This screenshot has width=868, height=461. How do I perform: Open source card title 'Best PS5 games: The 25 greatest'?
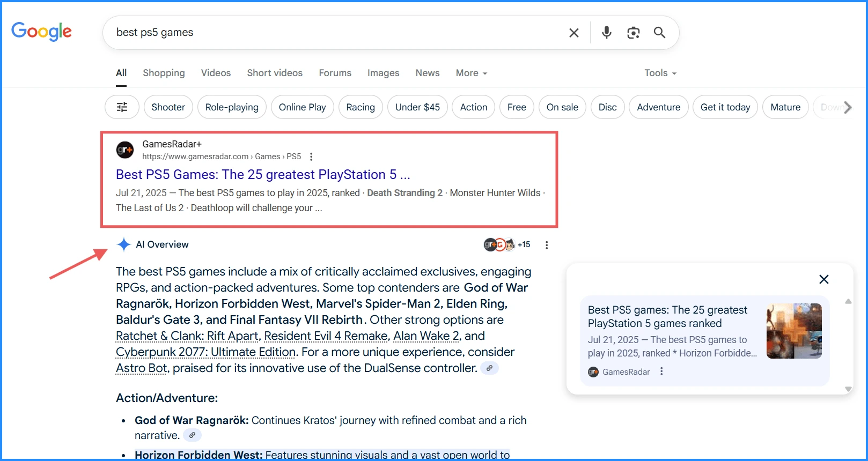pyautogui.click(x=667, y=317)
